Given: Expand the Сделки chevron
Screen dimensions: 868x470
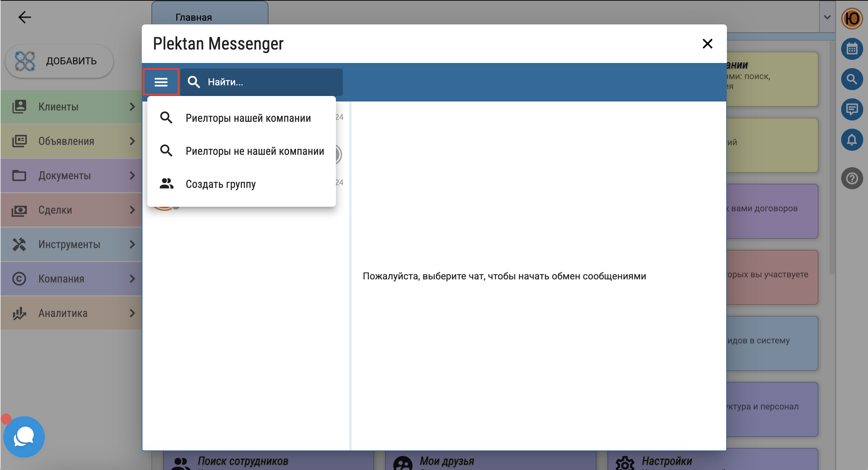Looking at the screenshot, I should [x=132, y=210].
